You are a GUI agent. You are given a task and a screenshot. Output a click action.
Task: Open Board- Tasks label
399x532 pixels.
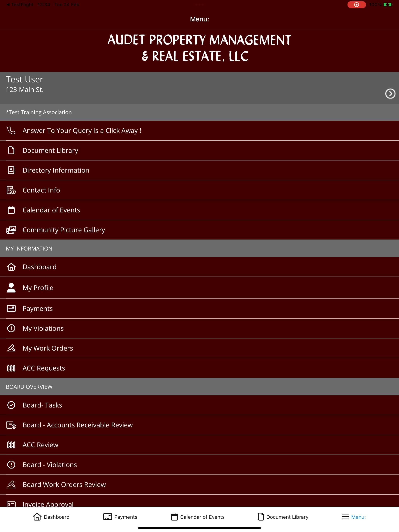click(42, 405)
